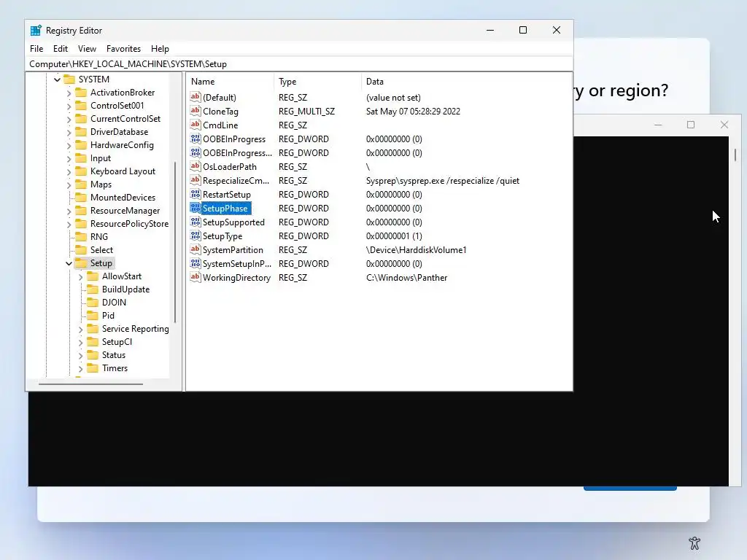
Task: Expand the CurrentControlSet key
Action: click(69, 119)
